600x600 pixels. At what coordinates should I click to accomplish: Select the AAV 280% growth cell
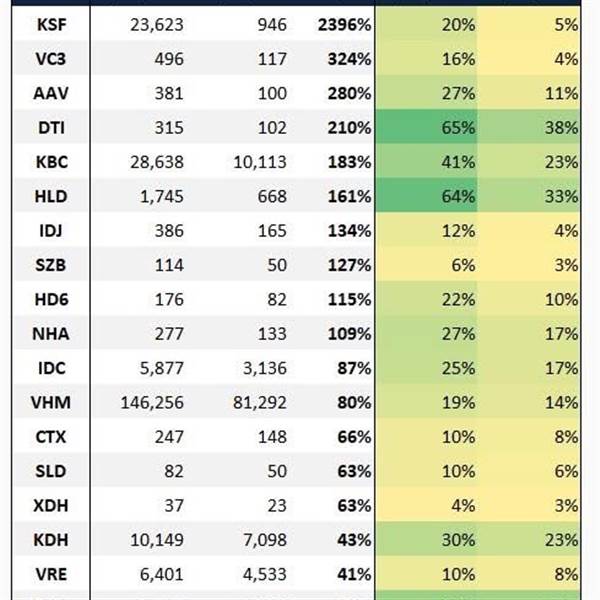pos(349,93)
